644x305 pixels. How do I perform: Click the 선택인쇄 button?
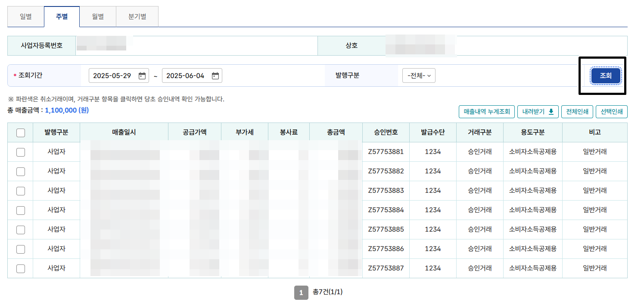(612, 112)
